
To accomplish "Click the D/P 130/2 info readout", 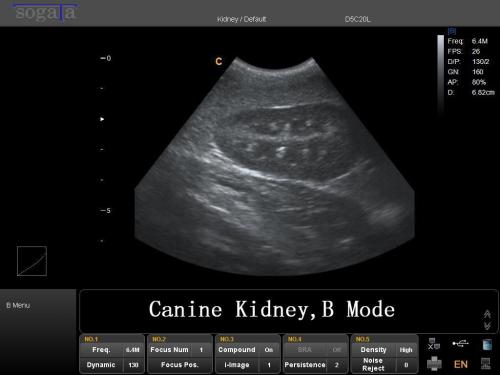I will (468, 62).
